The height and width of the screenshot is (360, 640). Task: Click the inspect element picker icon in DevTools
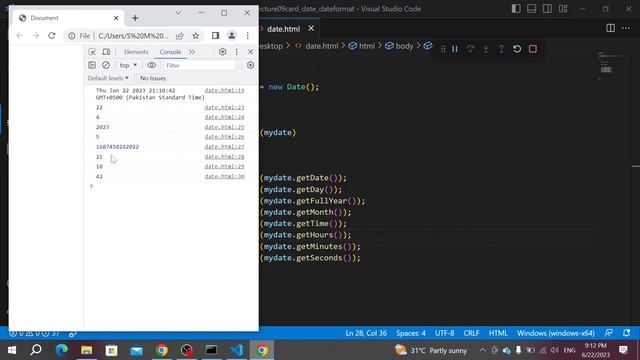coord(92,52)
